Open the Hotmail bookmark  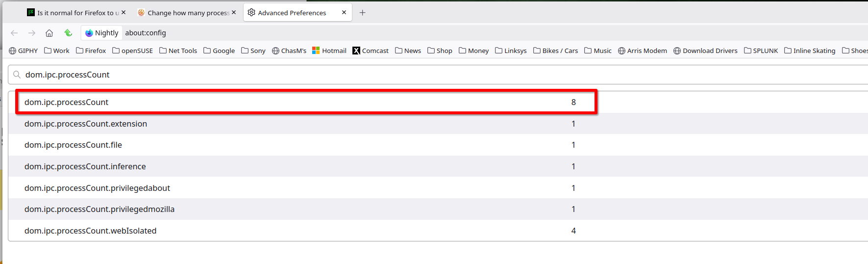(x=329, y=51)
